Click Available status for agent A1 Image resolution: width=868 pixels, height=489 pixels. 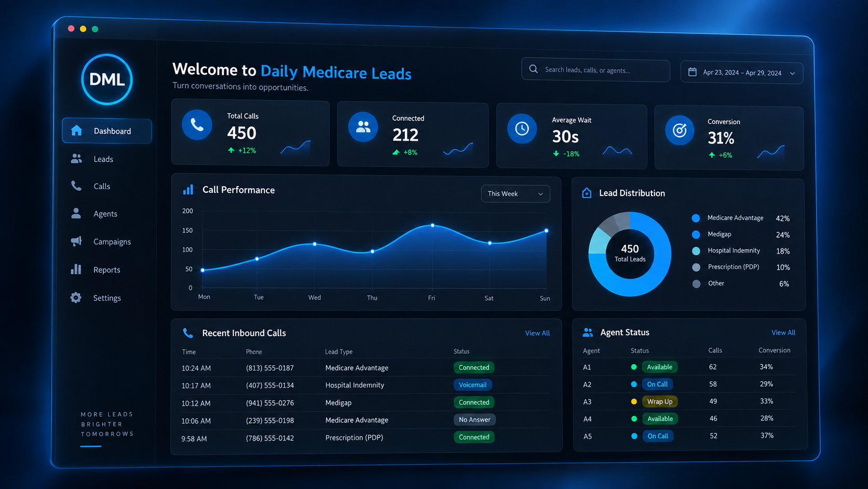coord(660,367)
